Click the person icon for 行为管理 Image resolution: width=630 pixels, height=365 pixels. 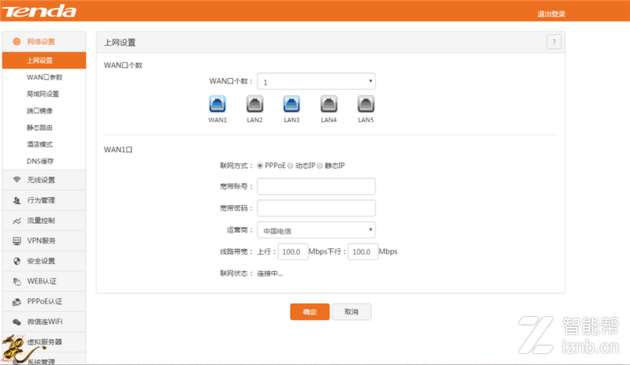point(16,200)
